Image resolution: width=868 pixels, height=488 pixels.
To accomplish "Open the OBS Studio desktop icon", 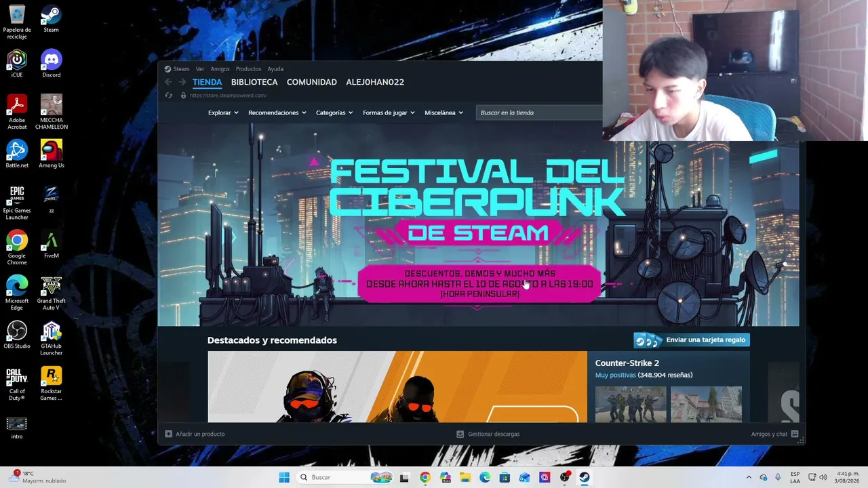I will click(x=17, y=335).
